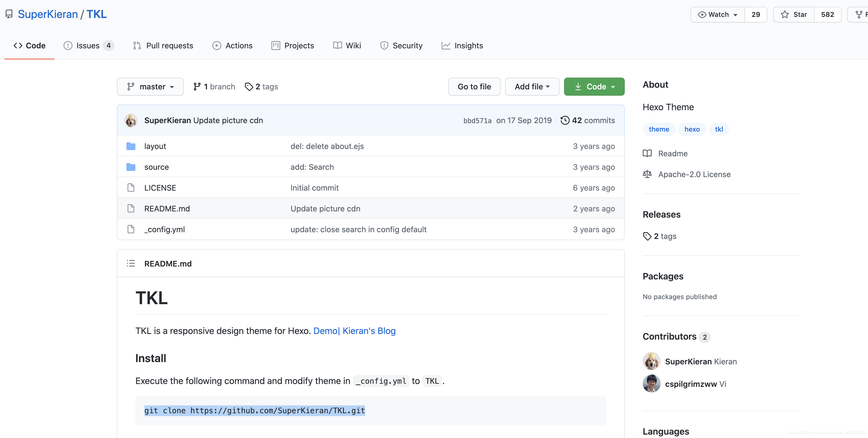Click the LICENSE file icon
The width and height of the screenshot is (868, 438).
click(131, 188)
